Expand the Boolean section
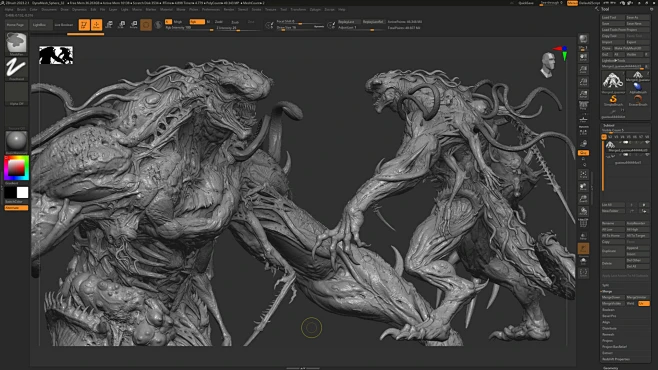658x370 pixels. coord(608,310)
